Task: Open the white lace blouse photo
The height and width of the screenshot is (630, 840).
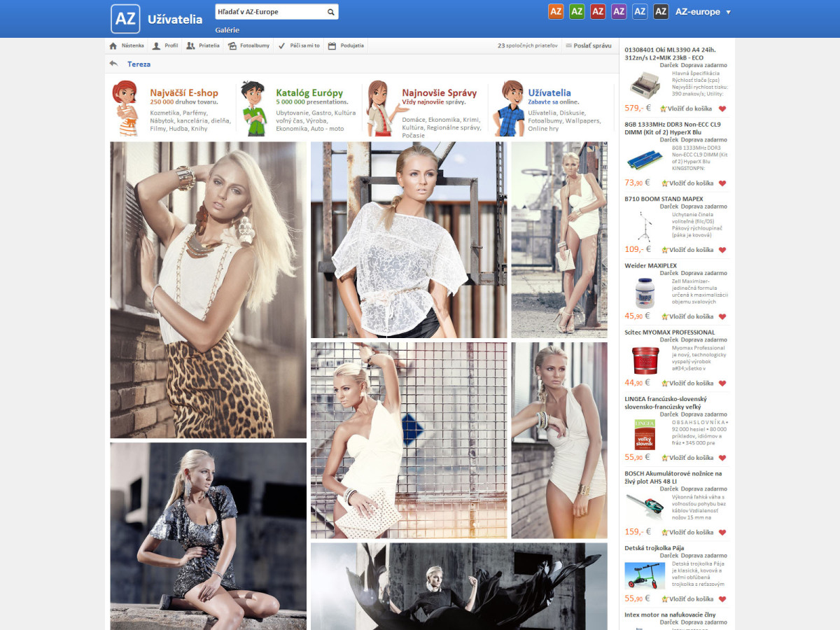Action: pyautogui.click(x=409, y=240)
